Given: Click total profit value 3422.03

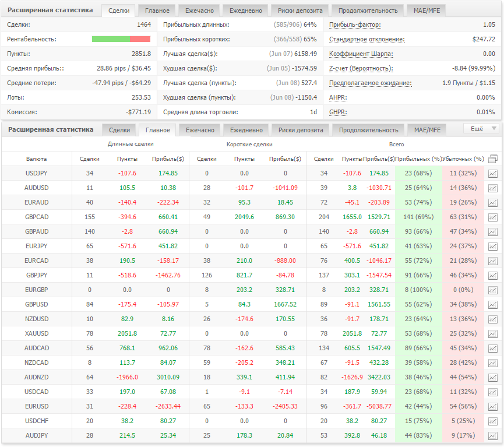Looking at the screenshot, I should [x=379, y=377].
